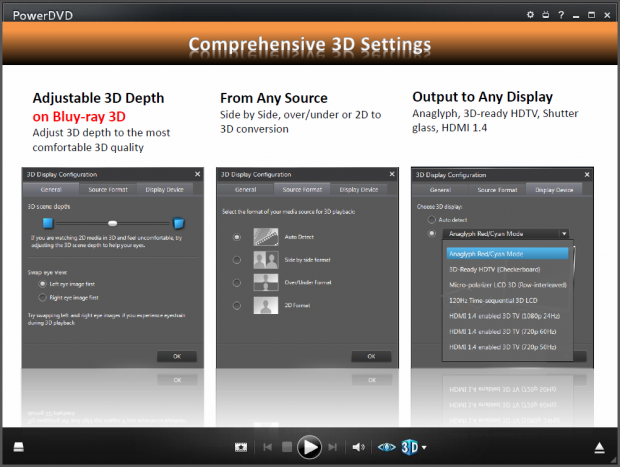The height and width of the screenshot is (467, 620).
Task: Switch to the Source Format tab in the left dialog
Action: click(105, 189)
